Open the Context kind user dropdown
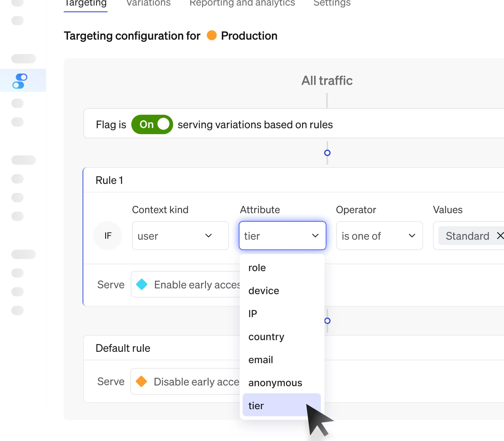 [x=180, y=235]
